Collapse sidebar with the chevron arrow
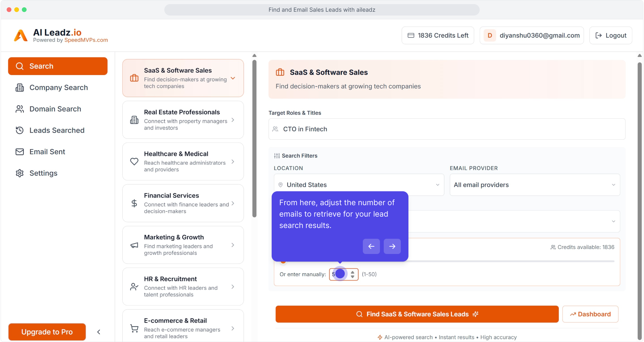 [x=99, y=332]
